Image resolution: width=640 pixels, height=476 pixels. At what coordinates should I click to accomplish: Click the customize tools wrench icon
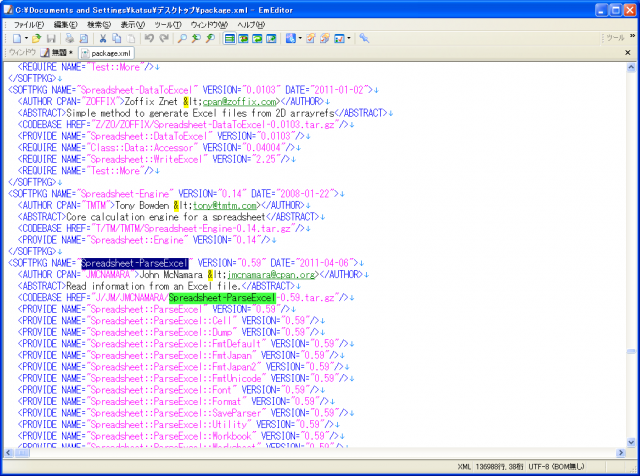pyautogui.click(x=364, y=38)
